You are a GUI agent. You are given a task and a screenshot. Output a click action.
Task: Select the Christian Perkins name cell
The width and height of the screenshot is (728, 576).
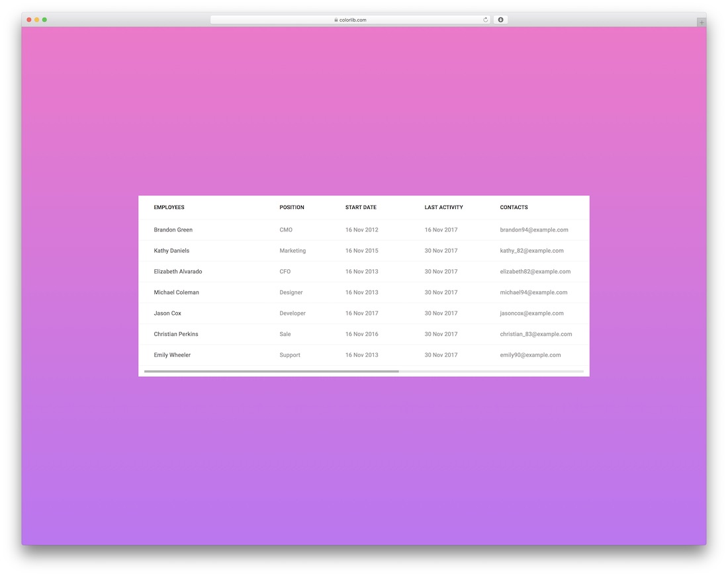tap(176, 335)
